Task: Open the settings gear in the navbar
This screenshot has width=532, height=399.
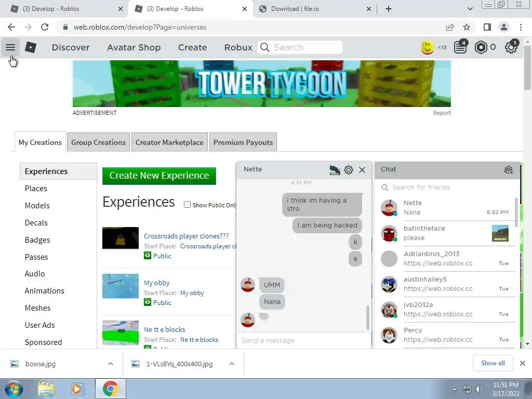Action: [x=511, y=47]
